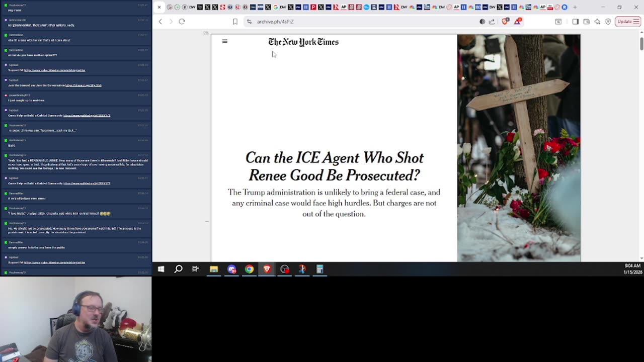Open the New York Times hamburger menu
The width and height of the screenshot is (644, 362).
click(225, 42)
